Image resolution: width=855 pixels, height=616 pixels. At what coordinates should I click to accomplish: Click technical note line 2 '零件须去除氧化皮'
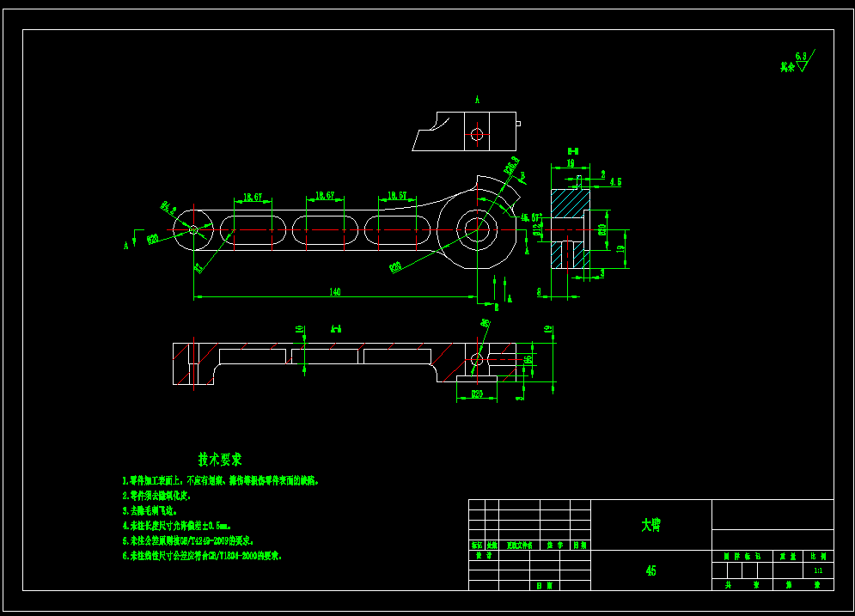156,496
